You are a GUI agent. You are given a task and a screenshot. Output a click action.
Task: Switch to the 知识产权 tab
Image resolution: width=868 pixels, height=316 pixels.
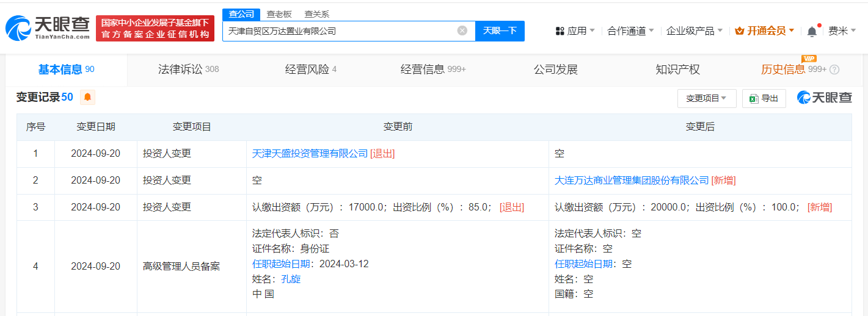(677, 70)
